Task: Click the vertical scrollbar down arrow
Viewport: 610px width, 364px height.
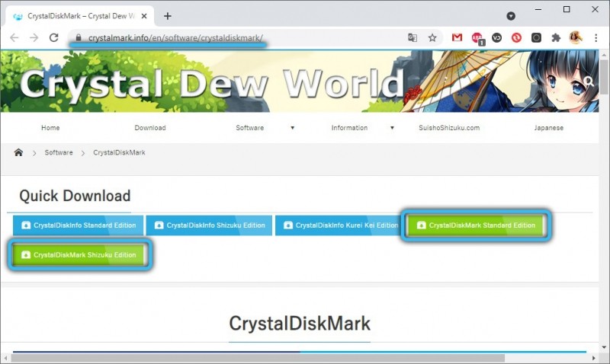Action: 604,347
